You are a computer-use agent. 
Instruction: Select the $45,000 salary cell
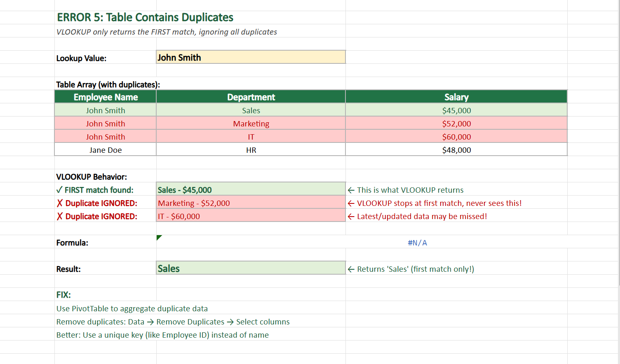(456, 110)
